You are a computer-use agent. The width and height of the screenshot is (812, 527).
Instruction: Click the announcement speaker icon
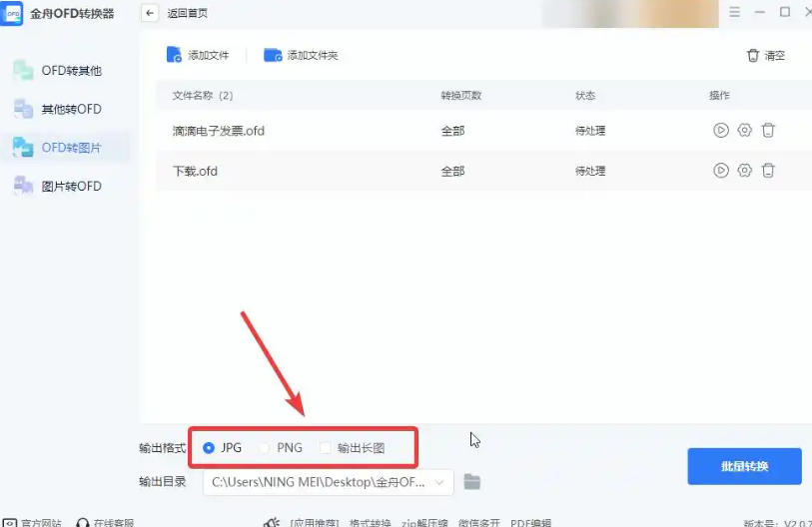(x=272, y=523)
